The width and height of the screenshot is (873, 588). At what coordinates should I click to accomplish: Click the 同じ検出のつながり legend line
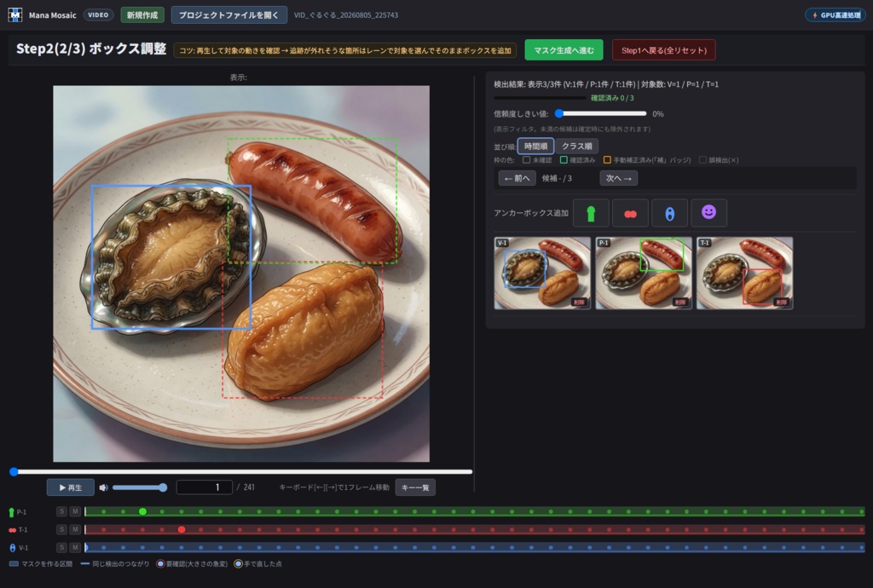coord(85,563)
